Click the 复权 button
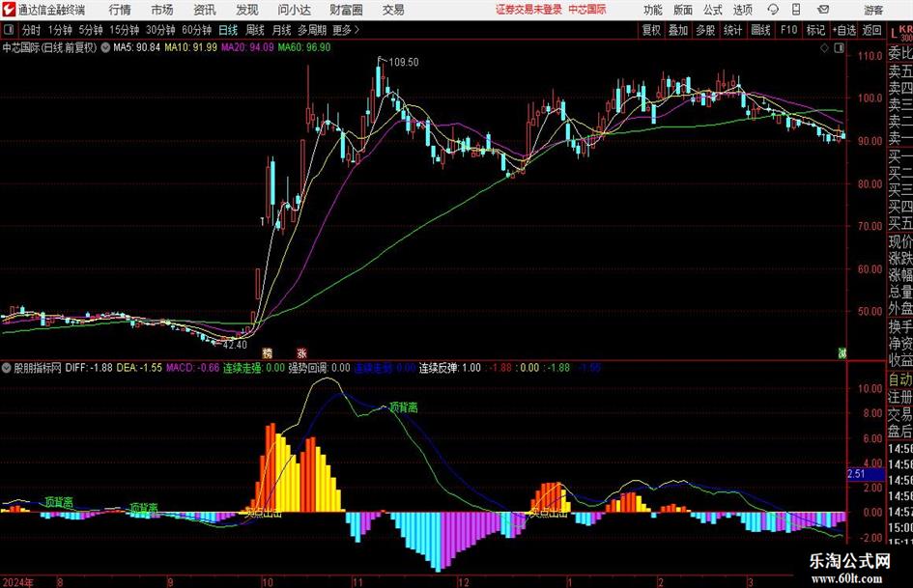The height and width of the screenshot is (588, 913). (651, 30)
